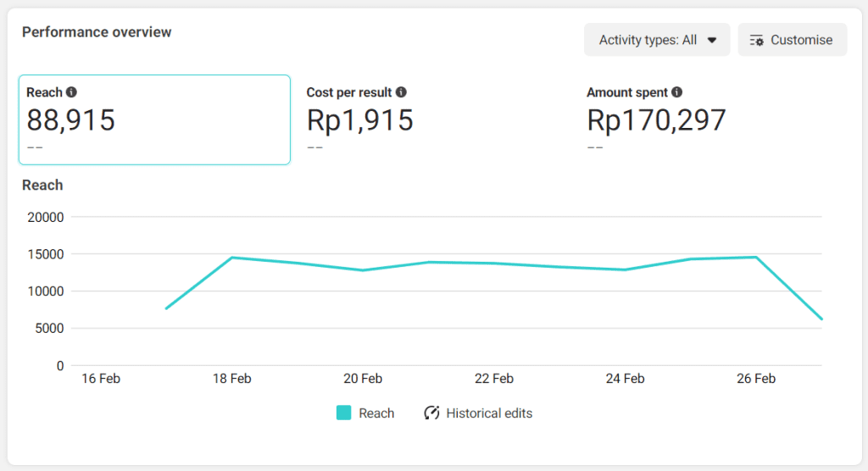Image resolution: width=868 pixels, height=471 pixels.
Task: Click the caret arrow in Activity types
Action: click(712, 40)
